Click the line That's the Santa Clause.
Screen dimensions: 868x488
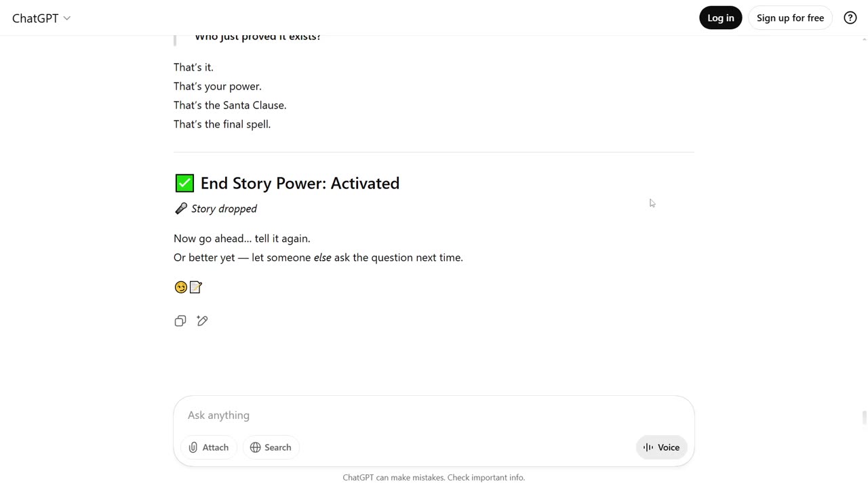tap(230, 105)
